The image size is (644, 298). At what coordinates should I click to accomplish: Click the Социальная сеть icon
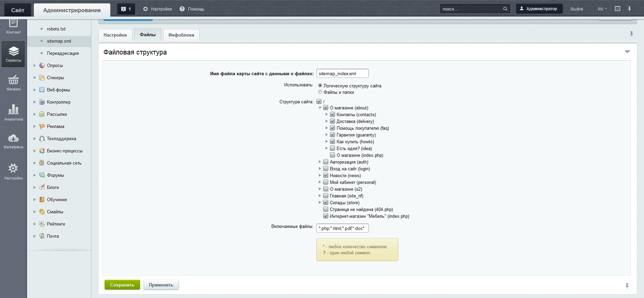[42, 163]
